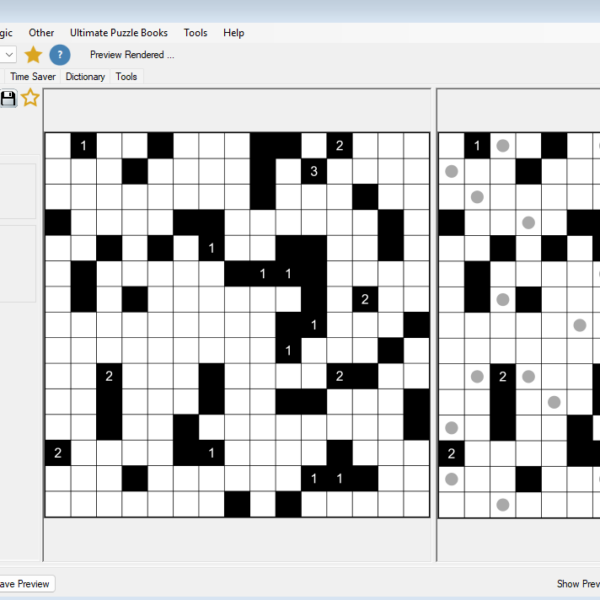The image size is (600, 600).
Task: Click the outlined star icon beside save
Action: [31, 97]
